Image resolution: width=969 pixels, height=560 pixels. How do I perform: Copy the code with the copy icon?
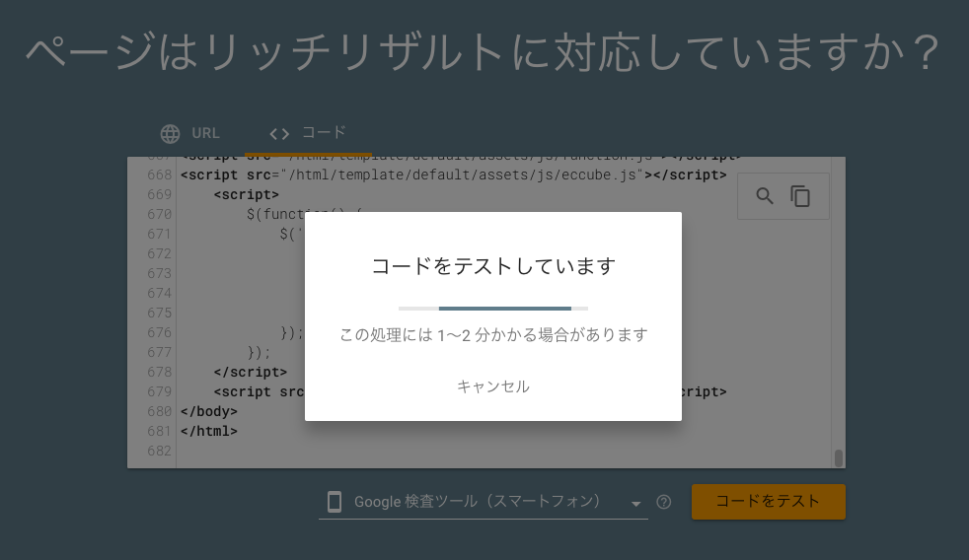tap(800, 196)
